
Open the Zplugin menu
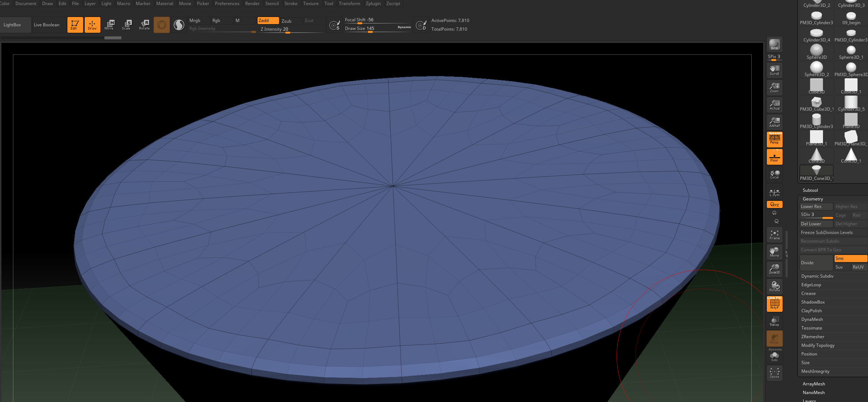(373, 4)
